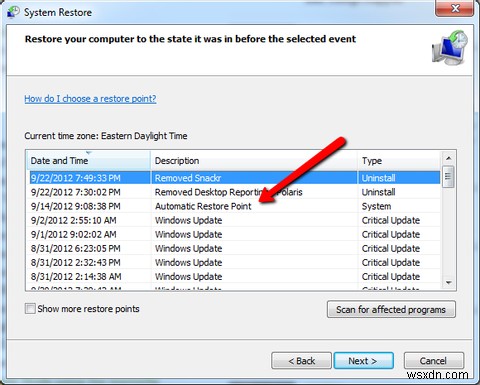Click the list scrollbar up arrow

click(x=449, y=158)
